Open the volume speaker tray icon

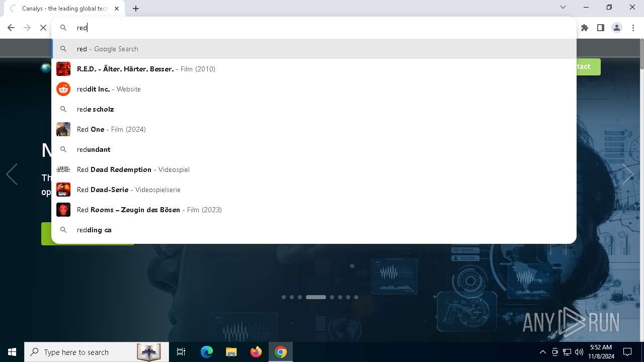[x=579, y=352]
